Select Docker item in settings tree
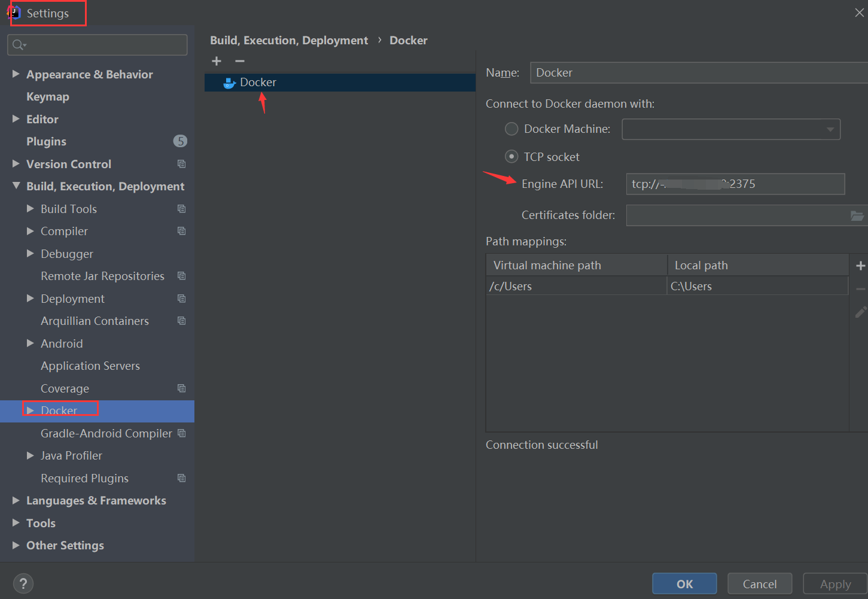868x599 pixels. coord(97,411)
